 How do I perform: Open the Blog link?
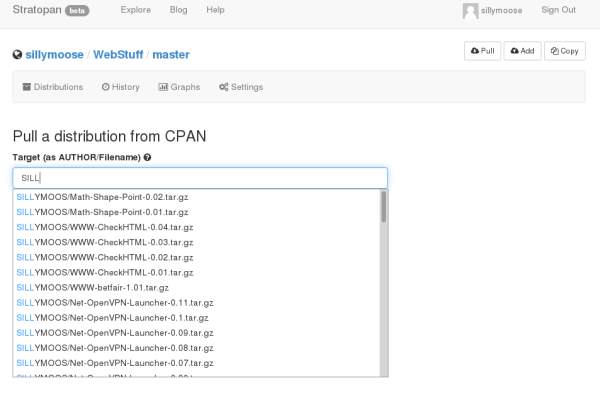[178, 10]
